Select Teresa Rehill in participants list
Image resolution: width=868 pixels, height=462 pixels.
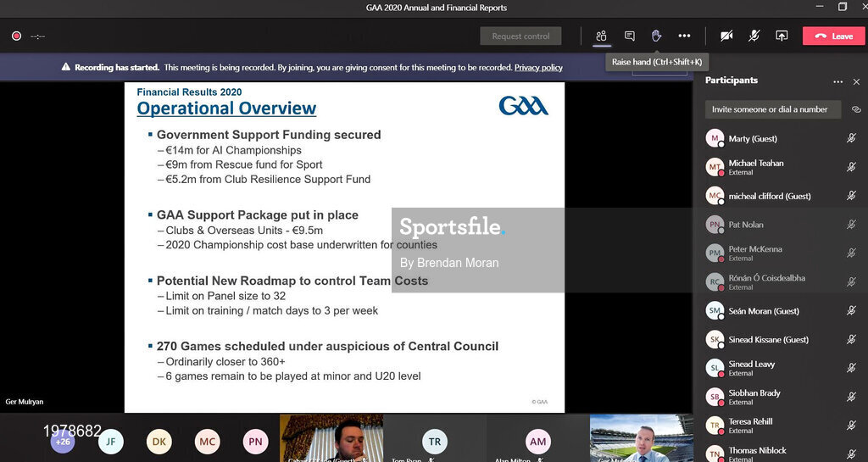[x=781, y=426]
